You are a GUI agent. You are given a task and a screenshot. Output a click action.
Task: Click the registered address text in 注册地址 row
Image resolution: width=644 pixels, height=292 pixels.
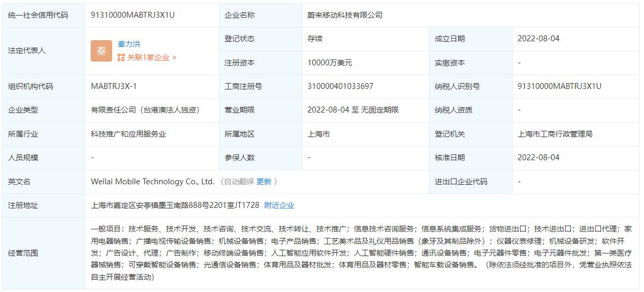pos(175,205)
